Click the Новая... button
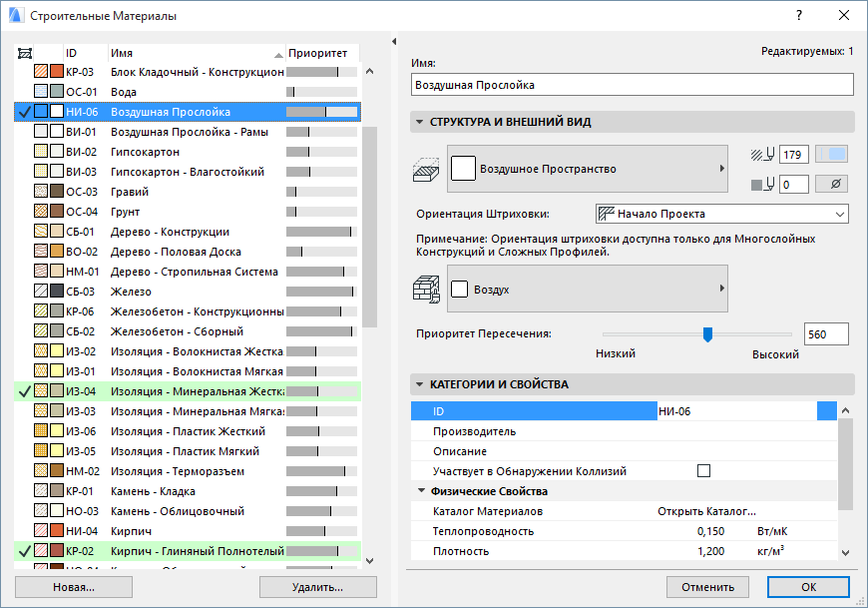 point(74,587)
